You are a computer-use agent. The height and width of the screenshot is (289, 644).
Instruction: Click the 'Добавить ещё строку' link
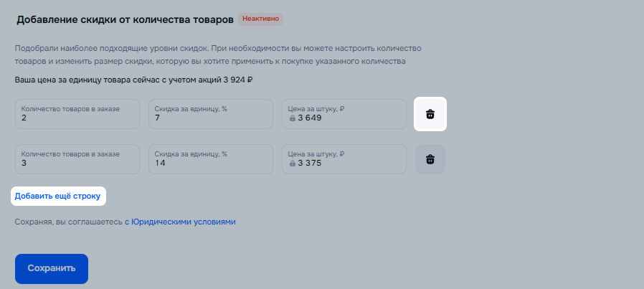click(x=57, y=195)
